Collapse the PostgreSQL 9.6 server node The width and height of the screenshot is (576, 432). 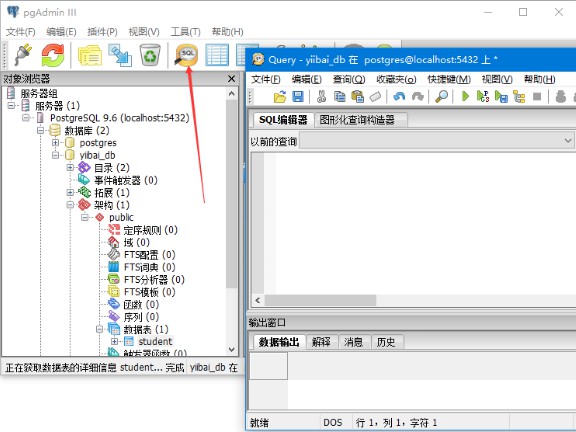26,118
